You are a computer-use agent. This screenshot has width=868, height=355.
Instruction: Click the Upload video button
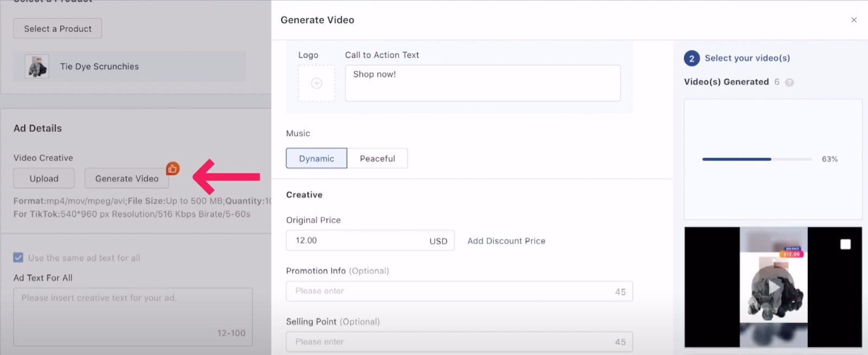click(x=44, y=178)
